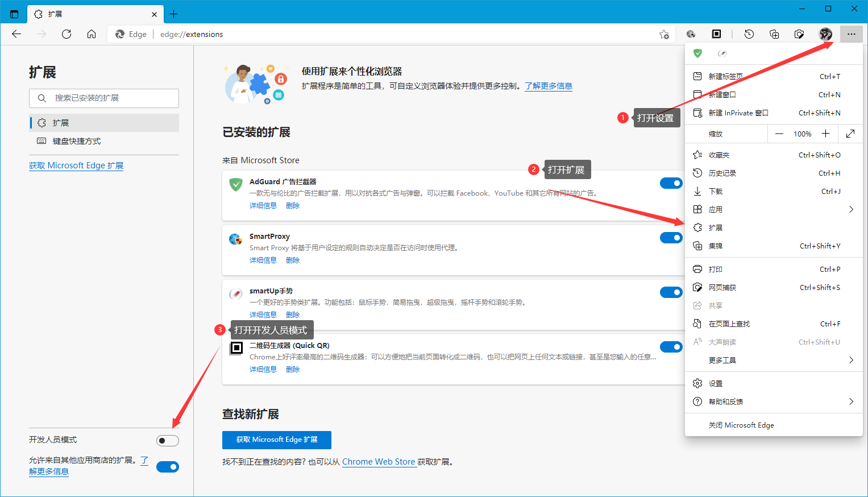Viewport: 868px width, 497px height.
Task: Choose 新建窗口 in the menu
Action: click(x=774, y=94)
